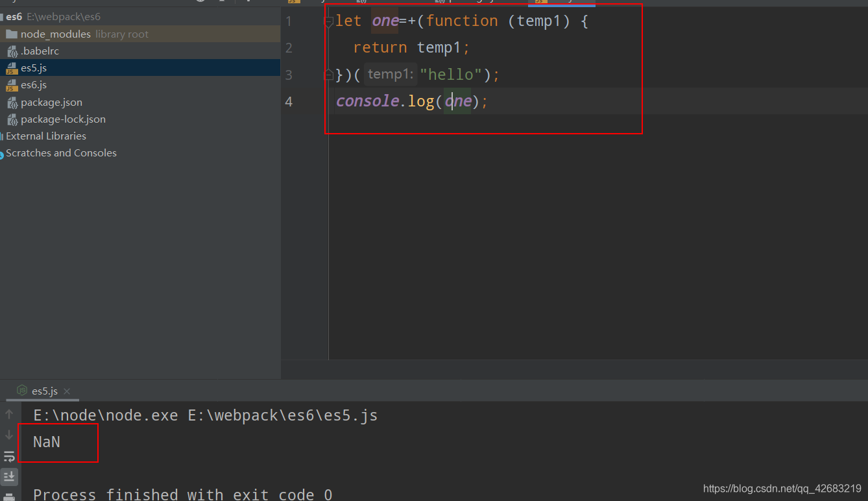
Task: Click the 'function' keyword on line 1
Action: (462, 21)
